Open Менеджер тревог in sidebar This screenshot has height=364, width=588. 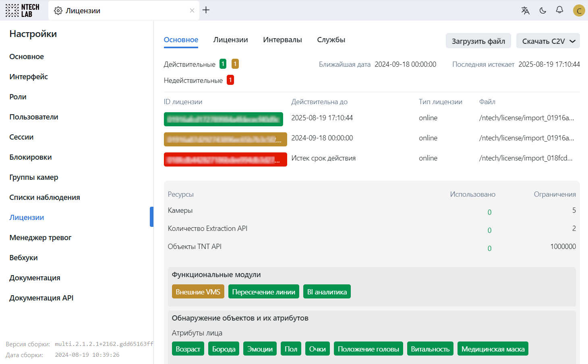[x=40, y=238]
